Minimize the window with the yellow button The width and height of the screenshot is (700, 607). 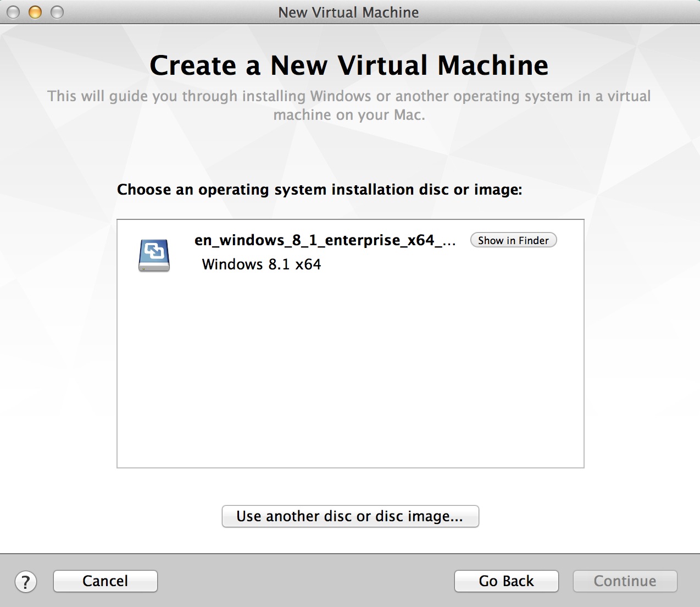tap(35, 12)
